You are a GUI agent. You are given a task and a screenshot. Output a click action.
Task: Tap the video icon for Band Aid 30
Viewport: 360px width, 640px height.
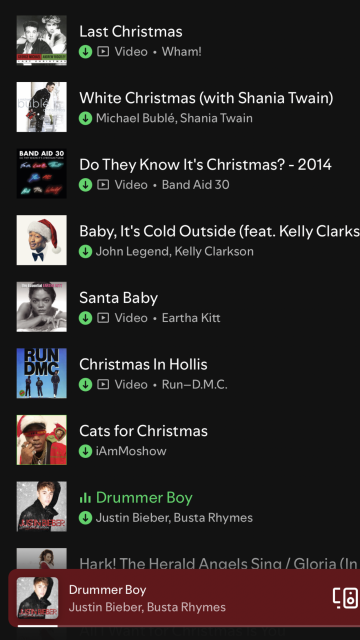click(x=103, y=185)
